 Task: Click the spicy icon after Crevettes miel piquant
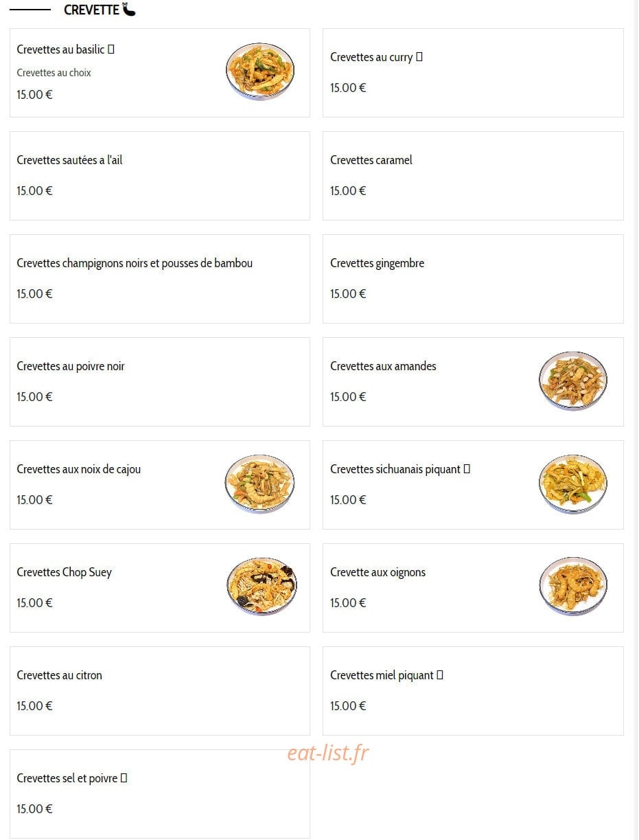coord(440,675)
